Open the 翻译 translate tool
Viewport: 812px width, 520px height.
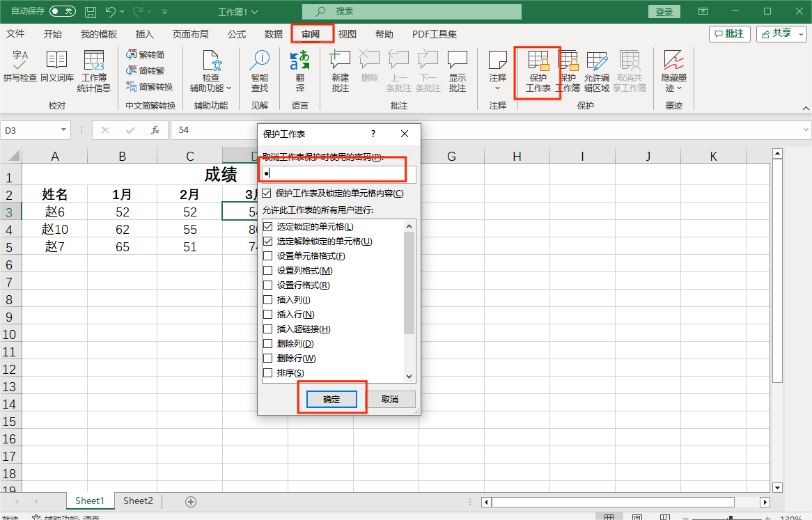299,66
